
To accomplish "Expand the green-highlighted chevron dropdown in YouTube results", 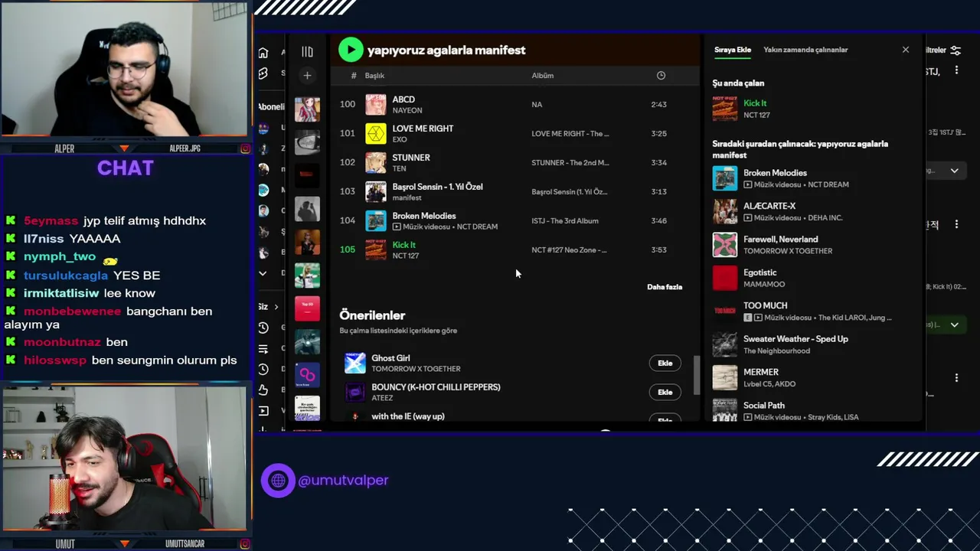I will pos(954,324).
